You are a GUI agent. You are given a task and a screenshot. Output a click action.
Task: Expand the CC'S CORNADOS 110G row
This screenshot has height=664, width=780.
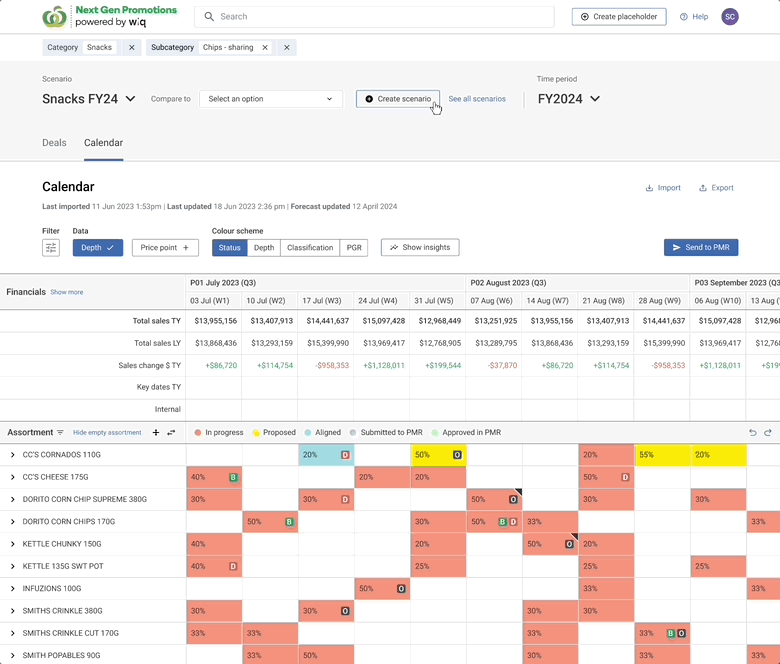[x=12, y=455]
